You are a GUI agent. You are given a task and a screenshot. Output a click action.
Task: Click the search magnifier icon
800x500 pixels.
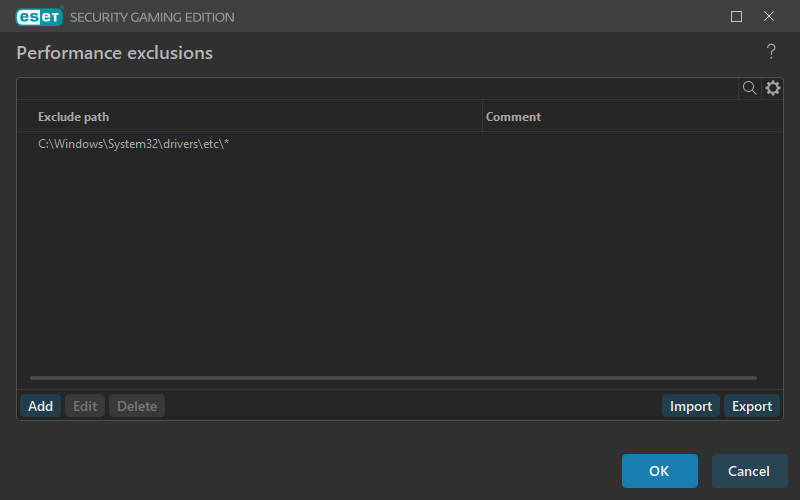click(749, 88)
